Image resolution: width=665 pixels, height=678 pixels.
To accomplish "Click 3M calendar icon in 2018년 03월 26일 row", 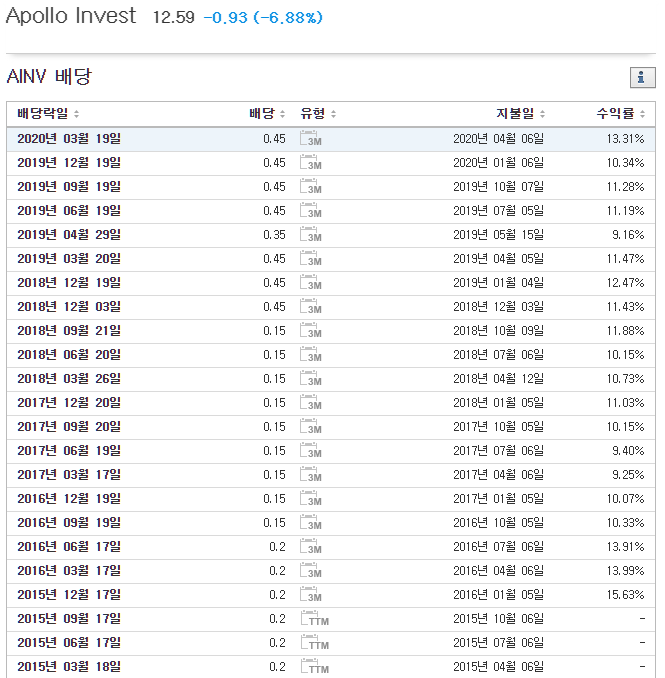I will (x=311, y=378).
